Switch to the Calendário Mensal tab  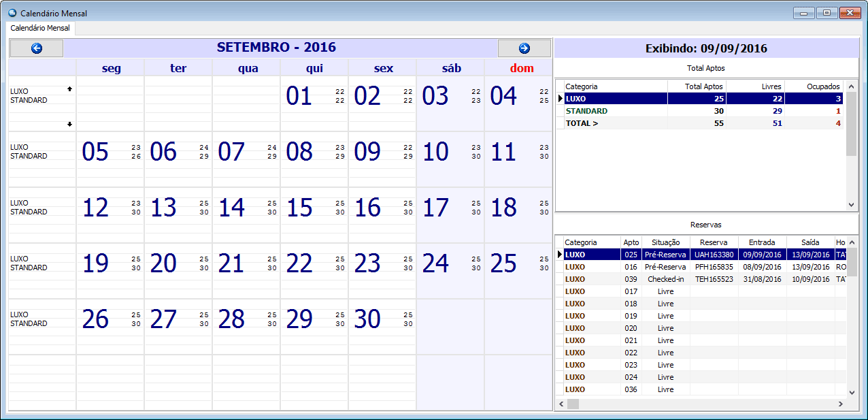point(40,29)
